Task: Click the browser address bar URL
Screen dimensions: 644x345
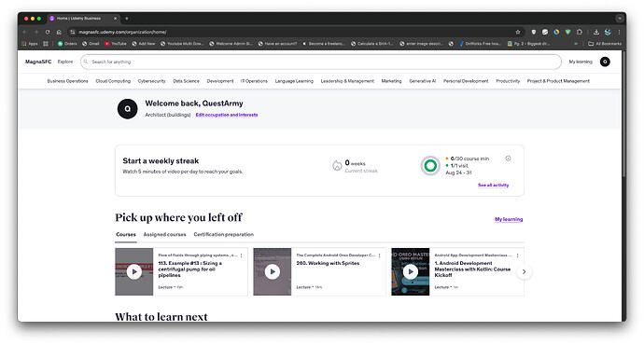Action: 122,32
